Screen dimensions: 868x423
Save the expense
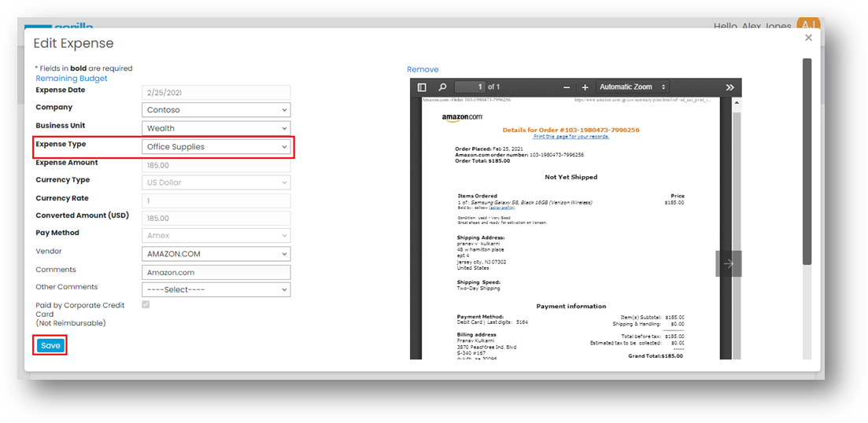coord(50,346)
